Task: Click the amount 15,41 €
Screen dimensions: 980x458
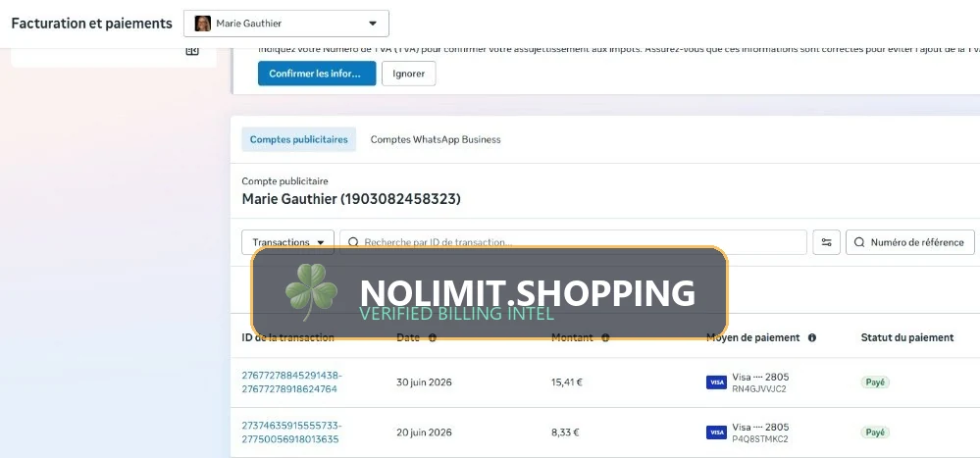Action: click(x=566, y=382)
